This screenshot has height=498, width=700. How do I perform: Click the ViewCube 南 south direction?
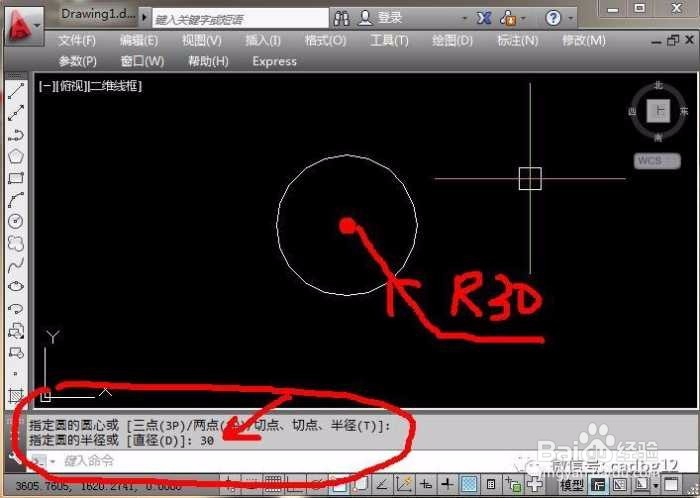click(658, 137)
